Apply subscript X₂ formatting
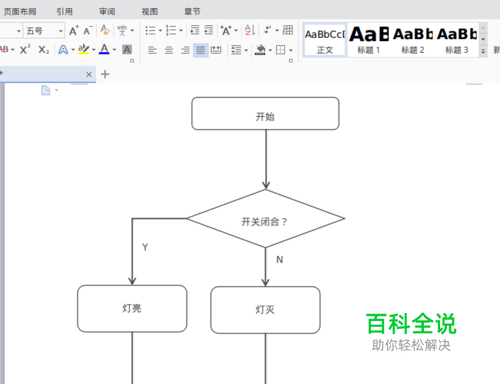The image size is (500, 384). pos(44,50)
